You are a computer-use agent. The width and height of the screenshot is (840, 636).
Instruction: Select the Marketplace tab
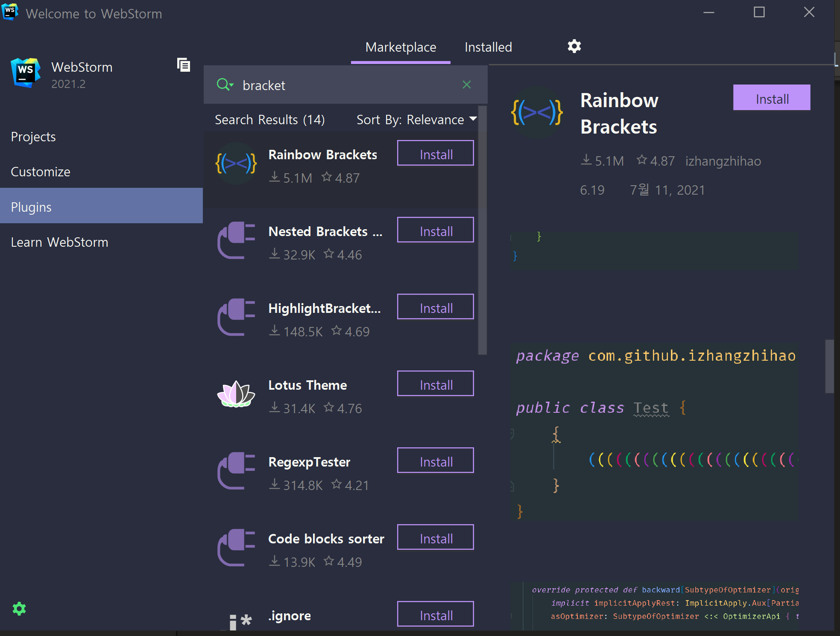pos(401,47)
